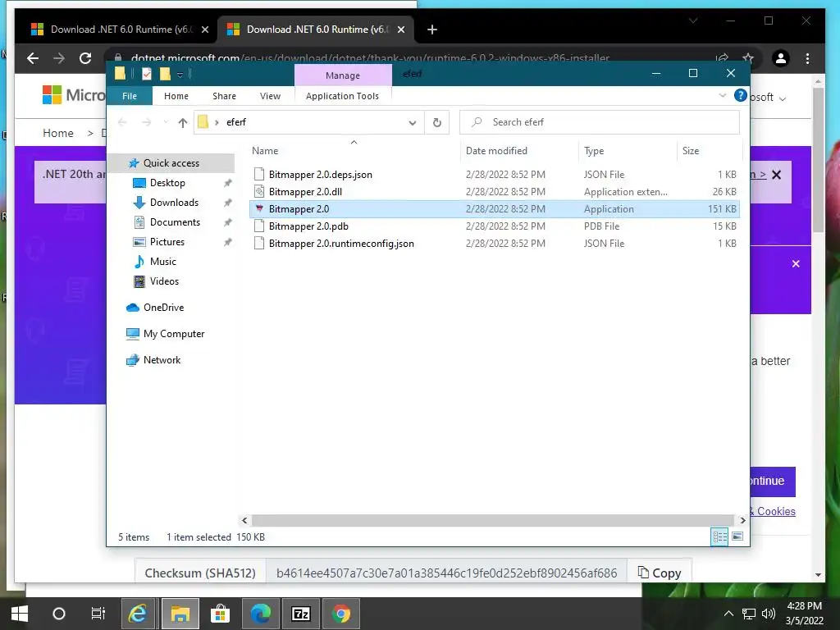Switch to first Download .NET Chrome tab

120,30
